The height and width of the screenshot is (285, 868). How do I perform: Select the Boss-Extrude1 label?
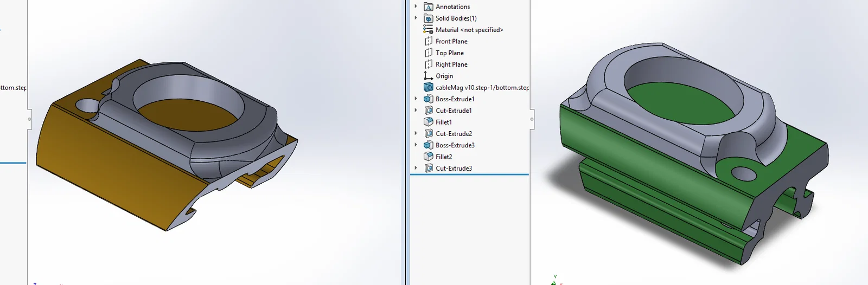(455, 99)
